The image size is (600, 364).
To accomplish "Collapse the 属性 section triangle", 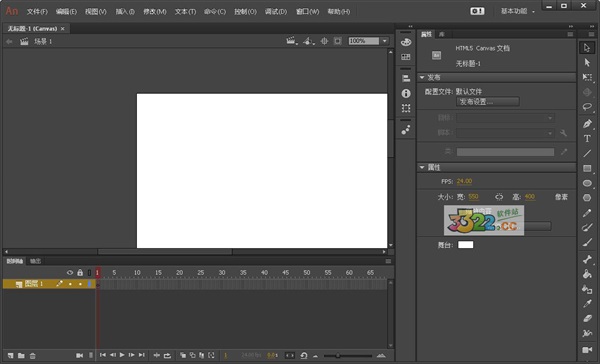I will [422, 167].
